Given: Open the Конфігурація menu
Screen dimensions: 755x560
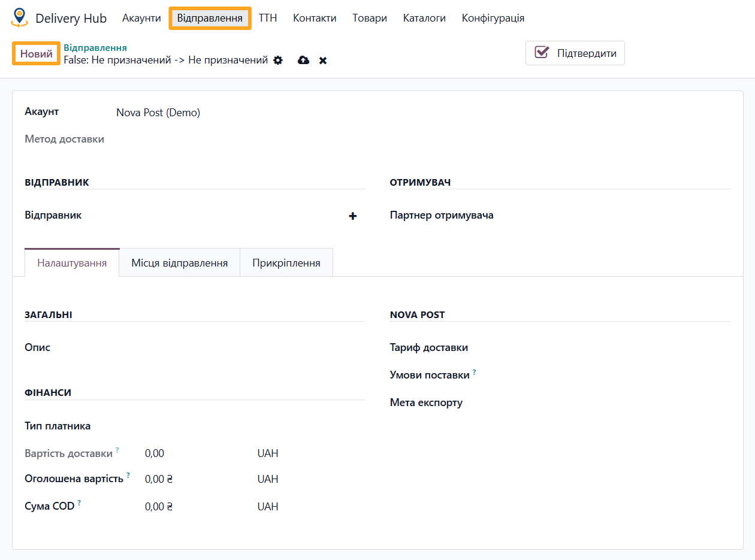Looking at the screenshot, I should pos(493,18).
